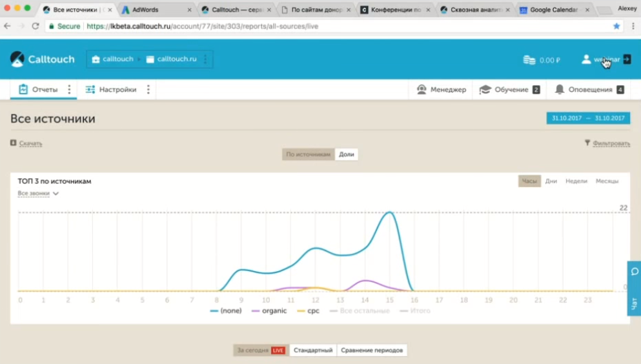Viewport: 641px width, 364px height.
Task: Click the logout arrow icon
Action: pos(627,59)
